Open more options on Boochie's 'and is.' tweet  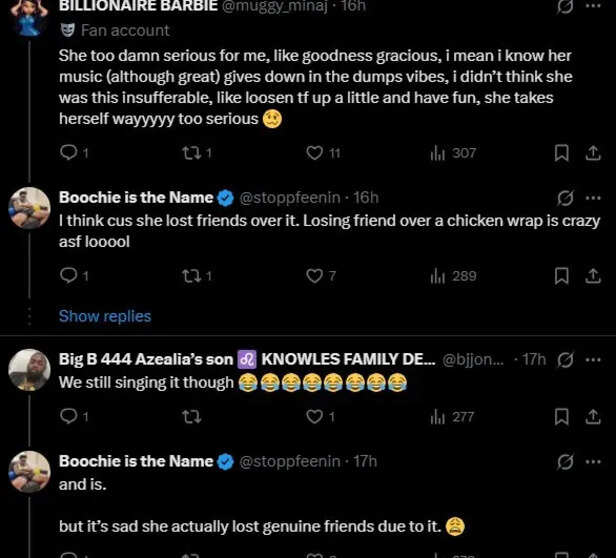pyautogui.click(x=593, y=461)
